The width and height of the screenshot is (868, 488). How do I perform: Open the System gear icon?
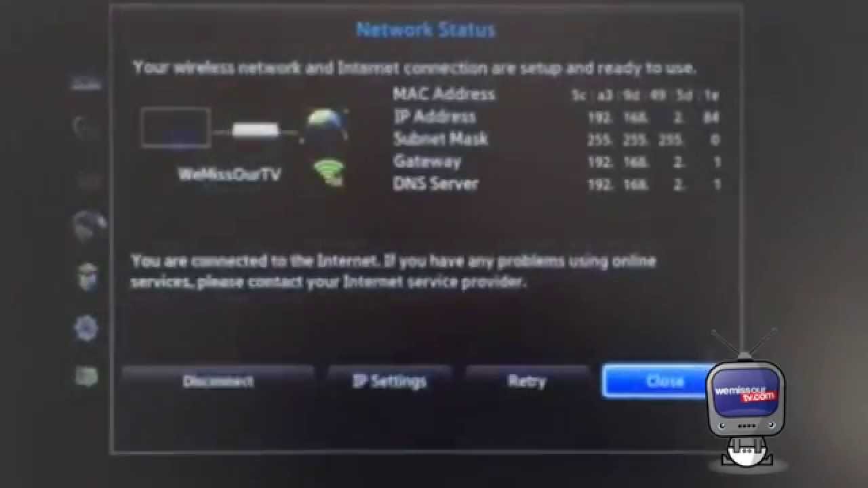click(x=86, y=328)
